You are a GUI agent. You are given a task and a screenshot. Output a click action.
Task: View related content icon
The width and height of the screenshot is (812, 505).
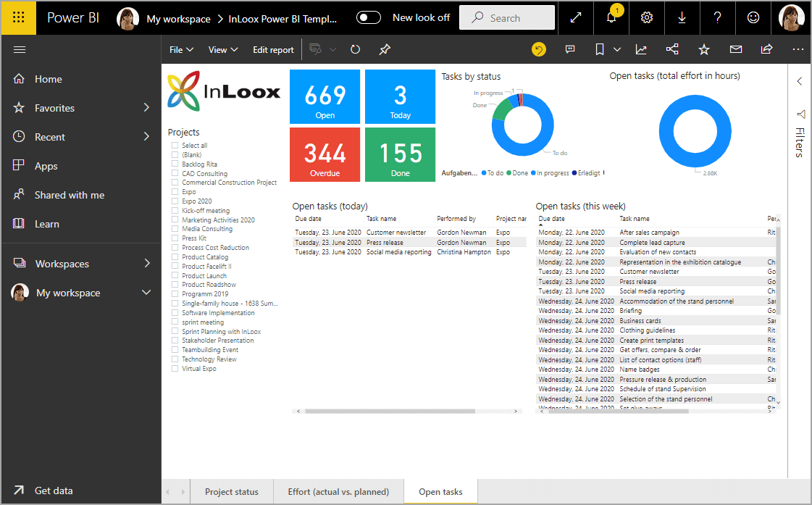pos(672,50)
